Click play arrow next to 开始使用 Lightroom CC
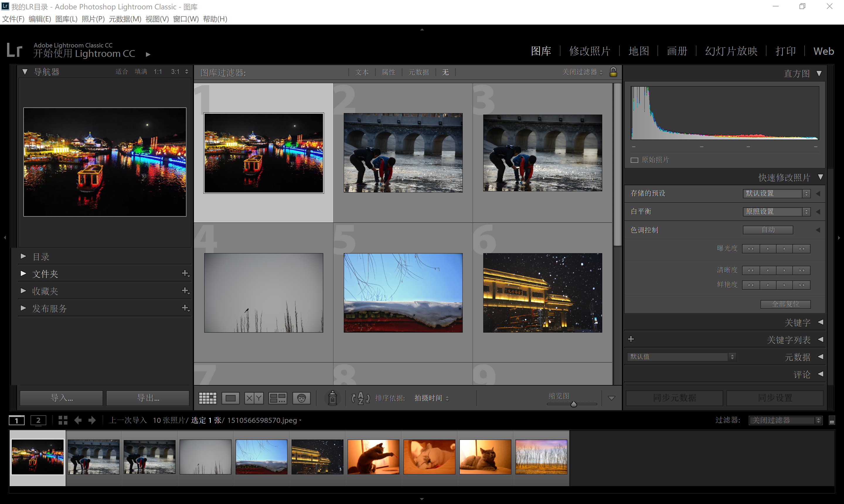Image resolution: width=844 pixels, height=504 pixels. [x=148, y=54]
